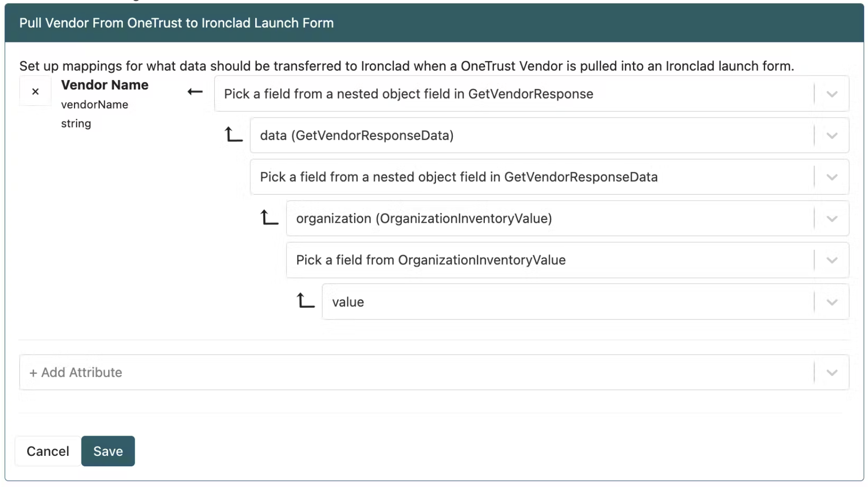868x487 pixels.
Task: Expand the OrganizationInventoryValue field picker chevron
Action: coord(832,260)
